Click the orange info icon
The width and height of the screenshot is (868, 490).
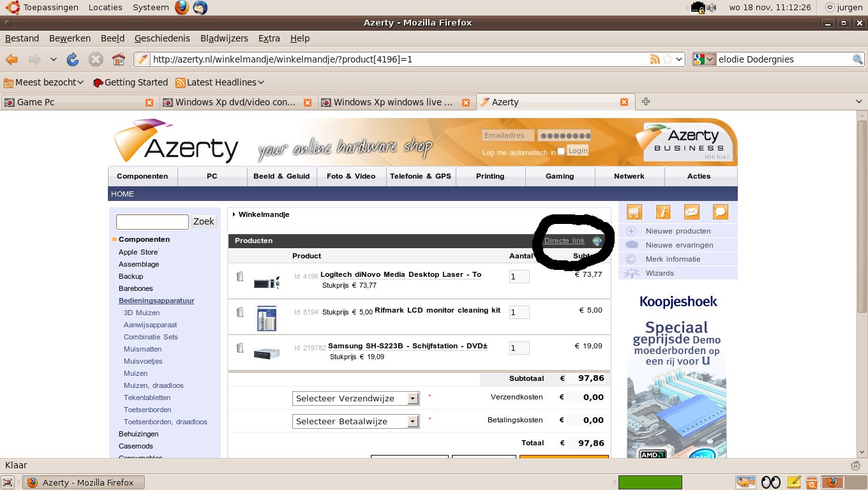coord(662,212)
